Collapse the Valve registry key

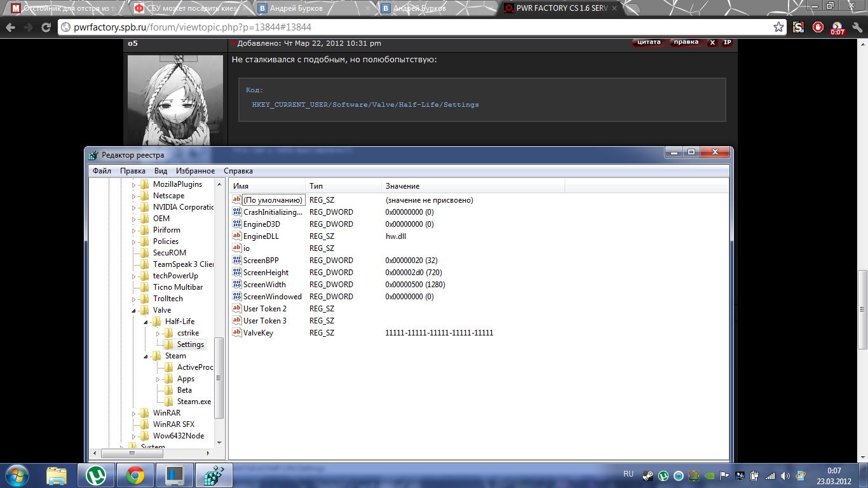134,310
